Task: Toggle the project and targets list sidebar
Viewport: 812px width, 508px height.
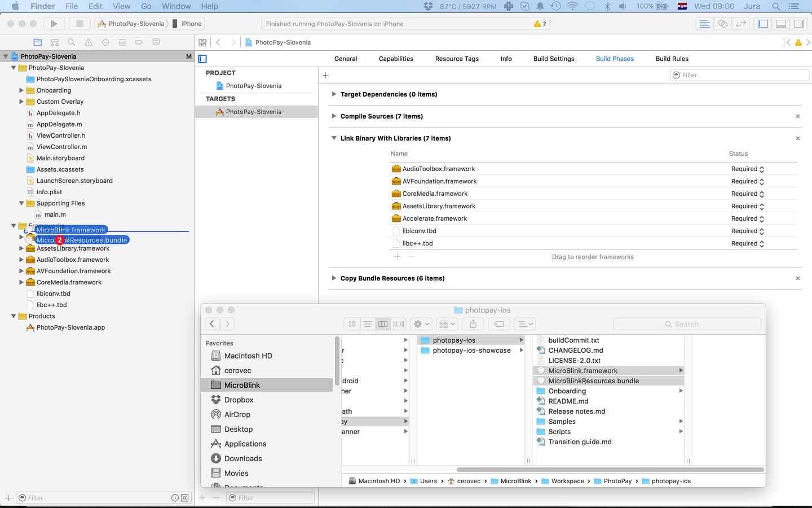Action: [x=203, y=59]
